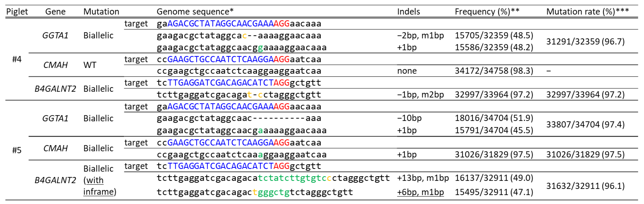Viewport: 644px width, 204px height.
Task: Click the Gene column header
Action: coord(55,12)
